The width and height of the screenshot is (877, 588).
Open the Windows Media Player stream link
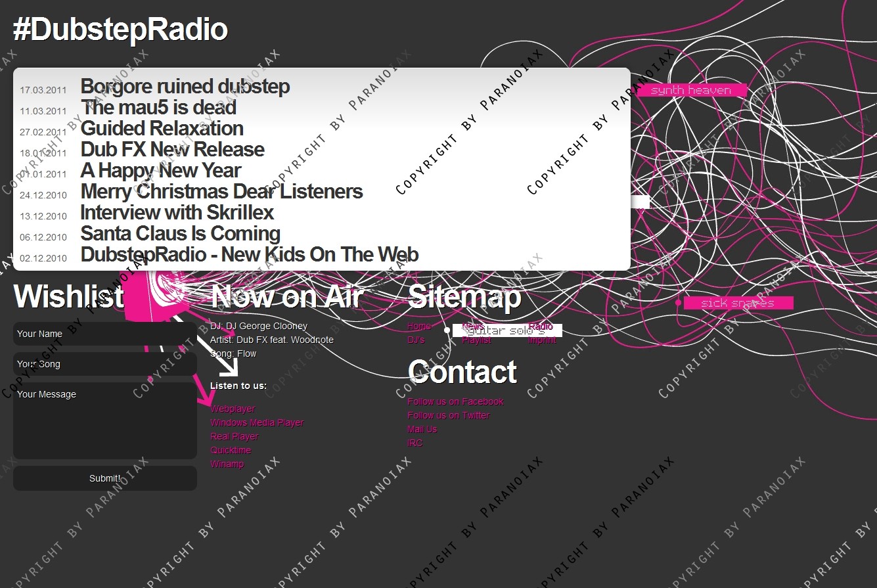click(257, 422)
